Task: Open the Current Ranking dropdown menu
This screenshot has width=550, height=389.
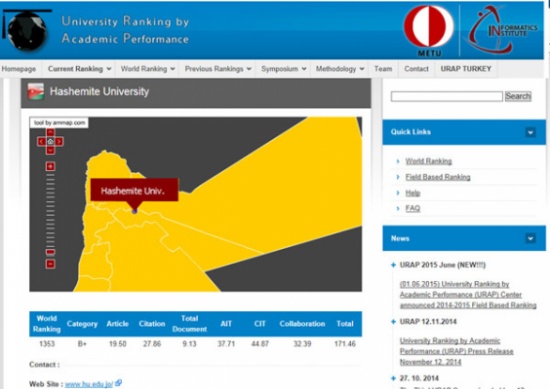Action: click(79, 69)
